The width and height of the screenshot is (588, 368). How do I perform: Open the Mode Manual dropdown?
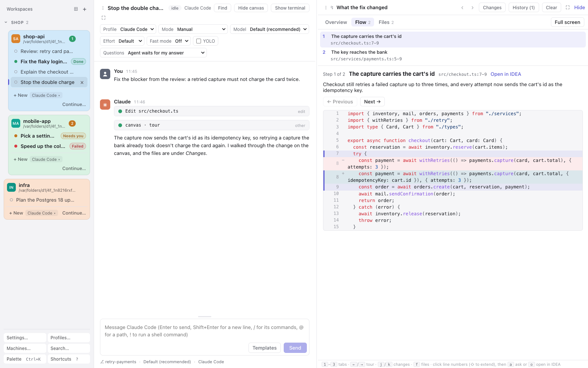pos(193,29)
